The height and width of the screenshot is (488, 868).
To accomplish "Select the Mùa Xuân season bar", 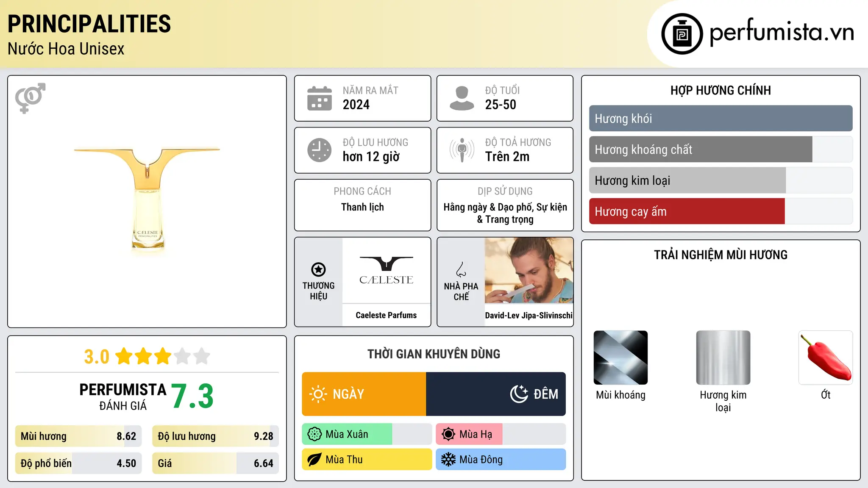I will (367, 434).
